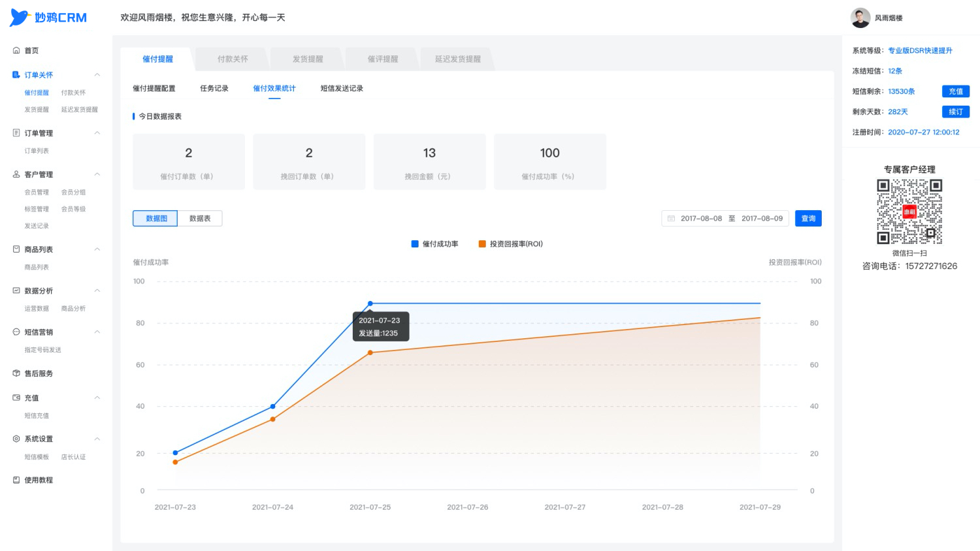980x551 pixels.
Task: Click the user avatar 风雨烟楼
Action: pos(860,18)
